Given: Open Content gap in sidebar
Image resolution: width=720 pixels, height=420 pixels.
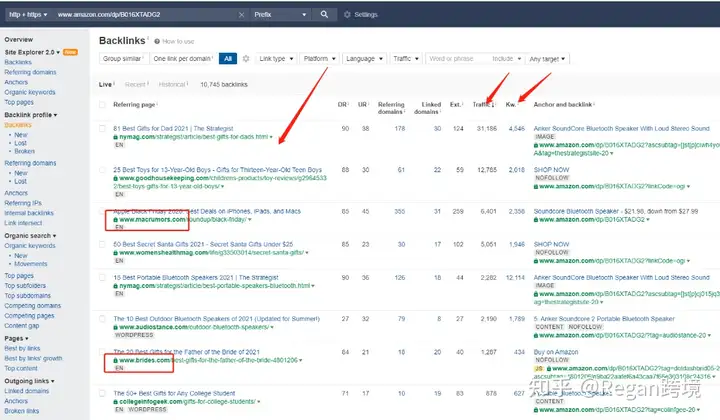Looking at the screenshot, I should click(22, 325).
